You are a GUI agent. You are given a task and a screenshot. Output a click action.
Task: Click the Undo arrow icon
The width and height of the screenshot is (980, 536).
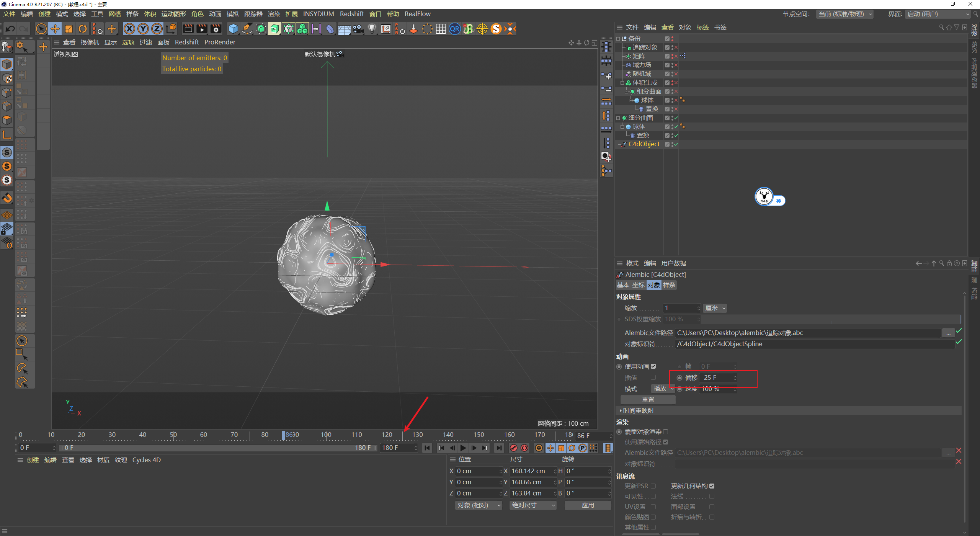(10, 29)
